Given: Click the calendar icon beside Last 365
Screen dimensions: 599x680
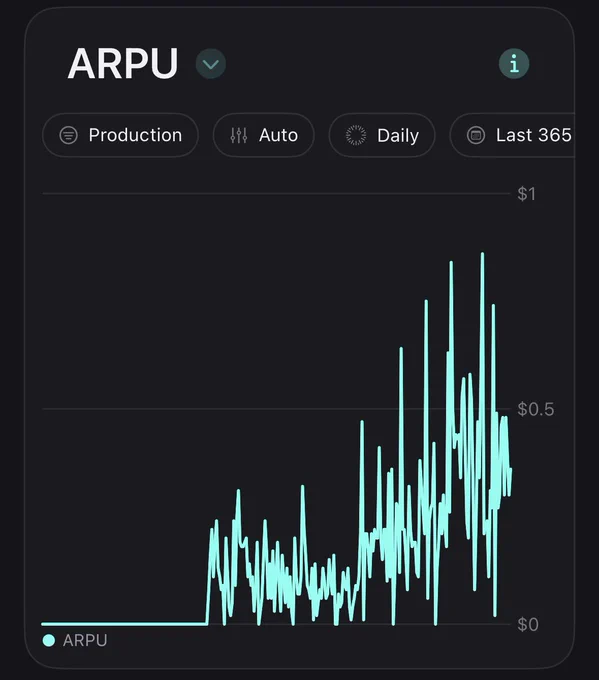Looking at the screenshot, I should 476,135.
